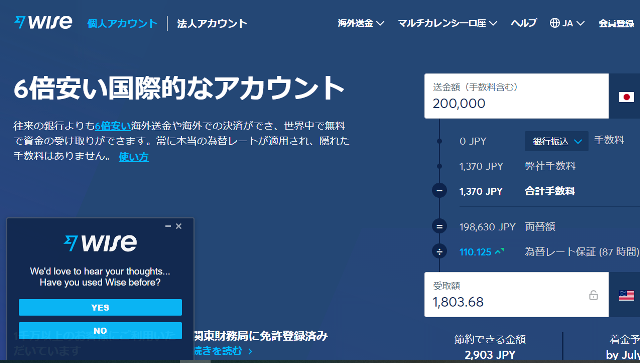Click the globe language icon

(x=554, y=23)
